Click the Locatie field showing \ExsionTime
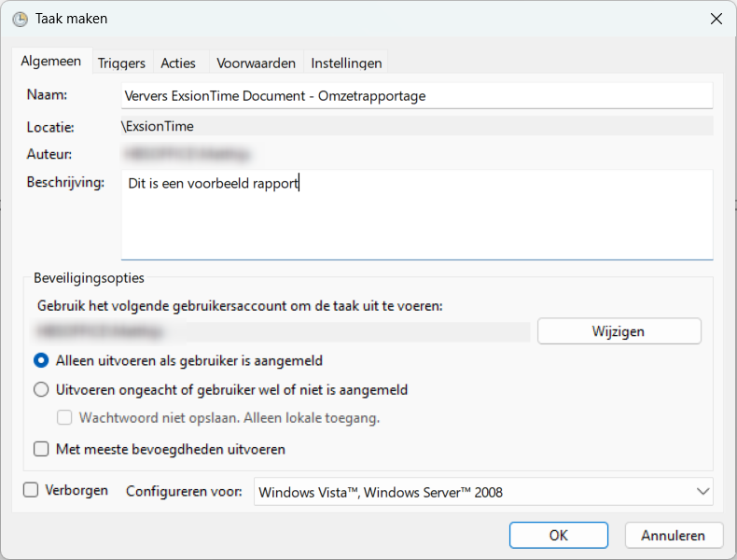Image resolution: width=737 pixels, height=560 pixels. [416, 126]
